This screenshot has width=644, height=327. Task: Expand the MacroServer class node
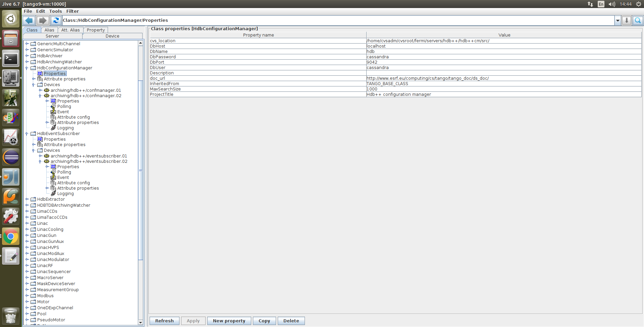(x=27, y=277)
